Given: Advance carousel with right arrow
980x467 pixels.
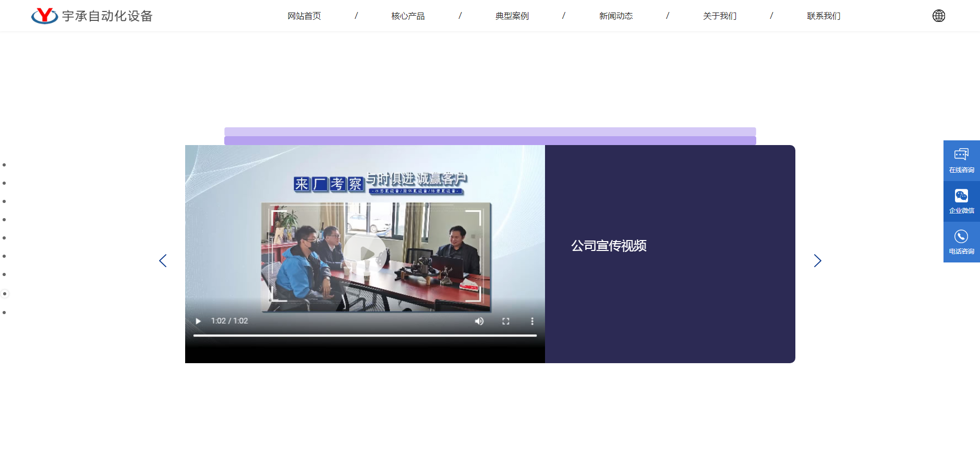Looking at the screenshot, I should pos(817,261).
